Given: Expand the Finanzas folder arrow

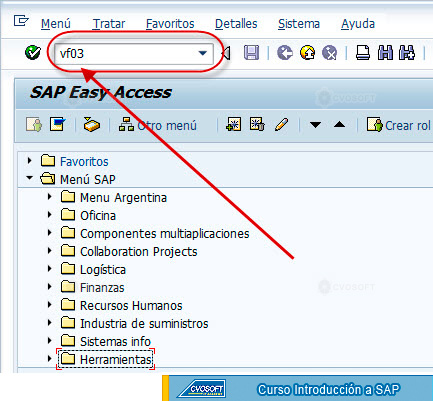Looking at the screenshot, I should click(x=50, y=287).
